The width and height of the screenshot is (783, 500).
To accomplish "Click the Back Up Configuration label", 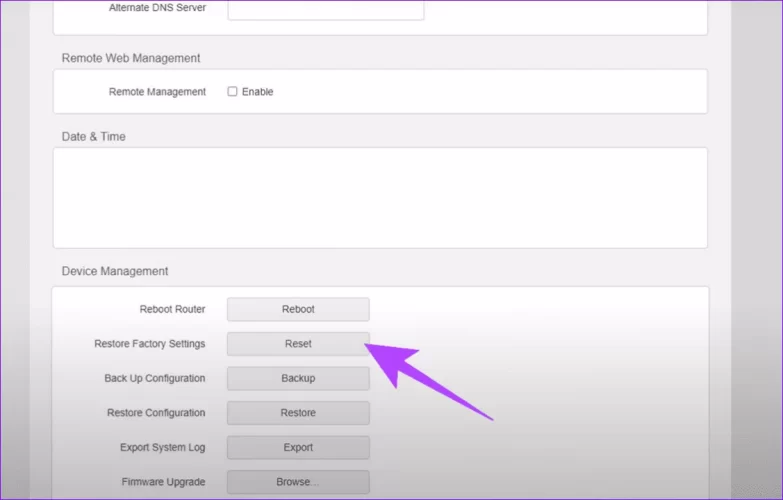I will pyautogui.click(x=154, y=379).
